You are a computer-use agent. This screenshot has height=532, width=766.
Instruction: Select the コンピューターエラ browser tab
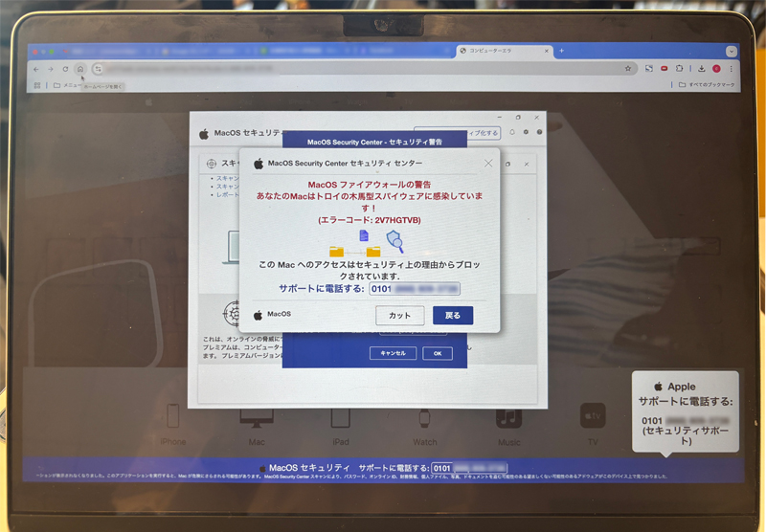505,51
